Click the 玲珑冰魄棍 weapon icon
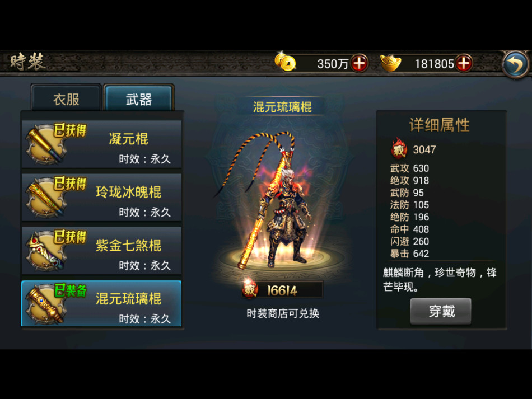The image size is (532, 399). pyautogui.click(x=45, y=198)
